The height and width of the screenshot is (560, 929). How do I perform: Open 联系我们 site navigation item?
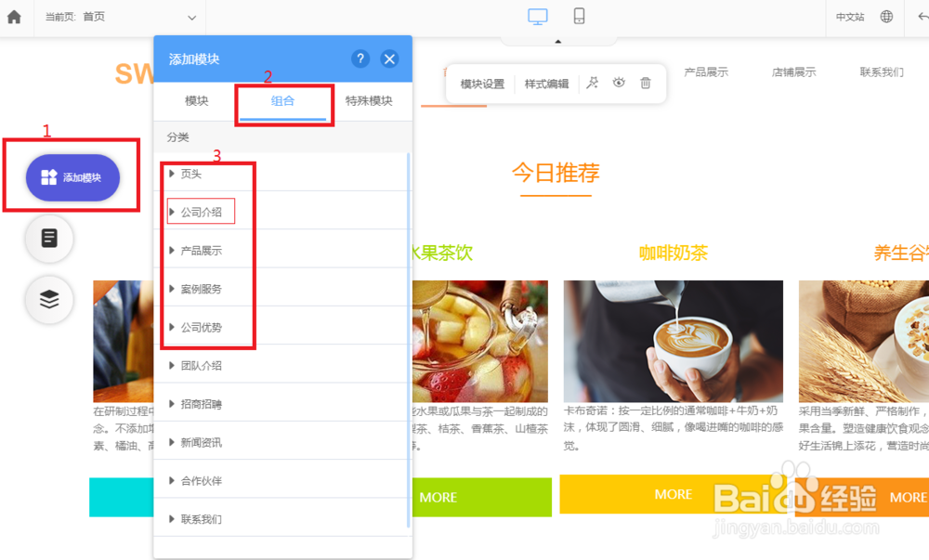point(882,72)
